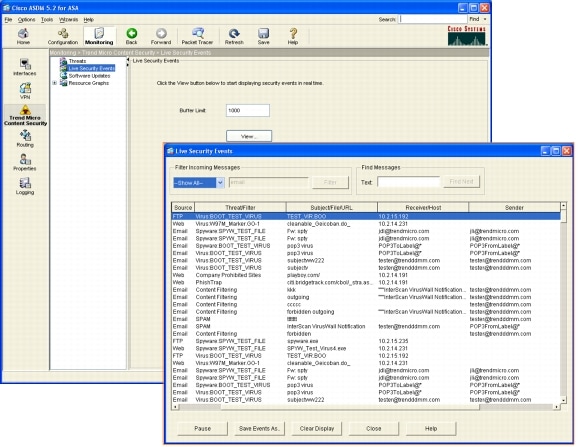Click the Forward arrow icon
The image size is (578, 447).
pyautogui.click(x=161, y=36)
